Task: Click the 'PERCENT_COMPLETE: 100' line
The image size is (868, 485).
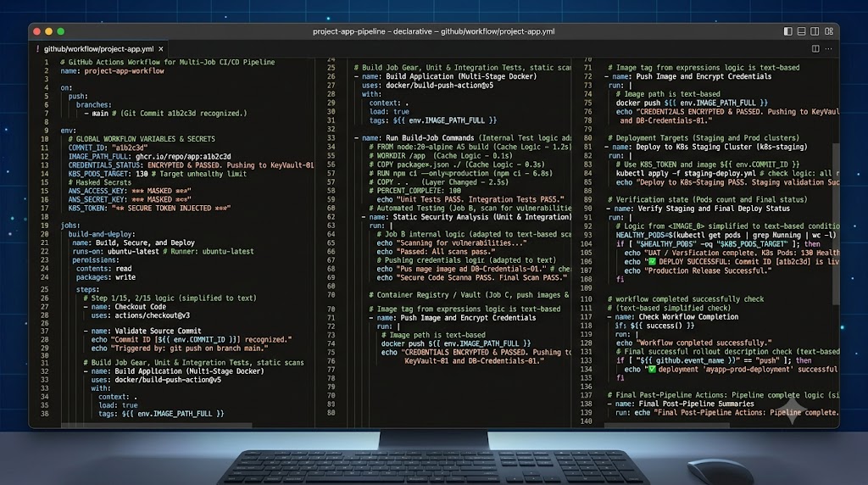Action: 415,191
